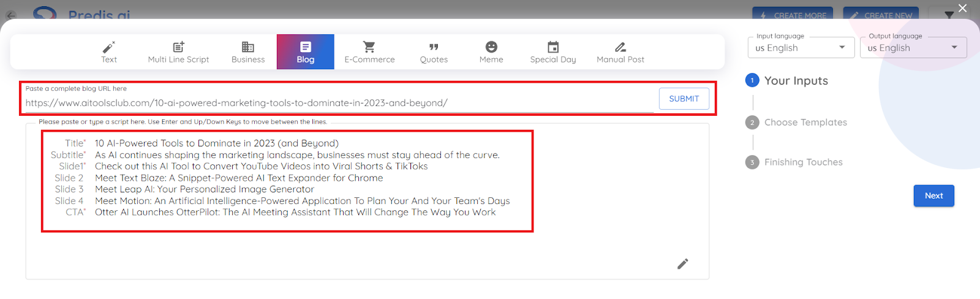Go to Choose Templates step

click(x=796, y=123)
